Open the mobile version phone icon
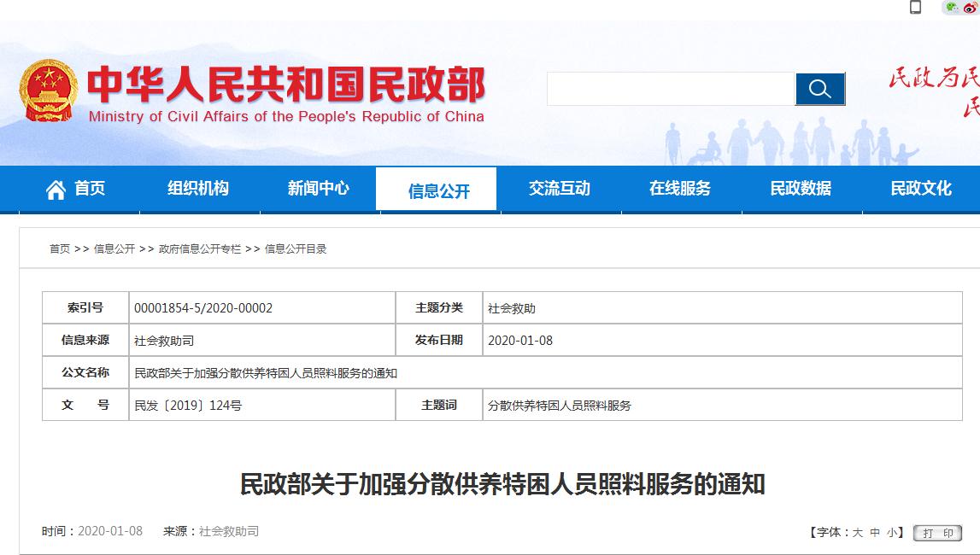This screenshot has width=980, height=555. 915,8
